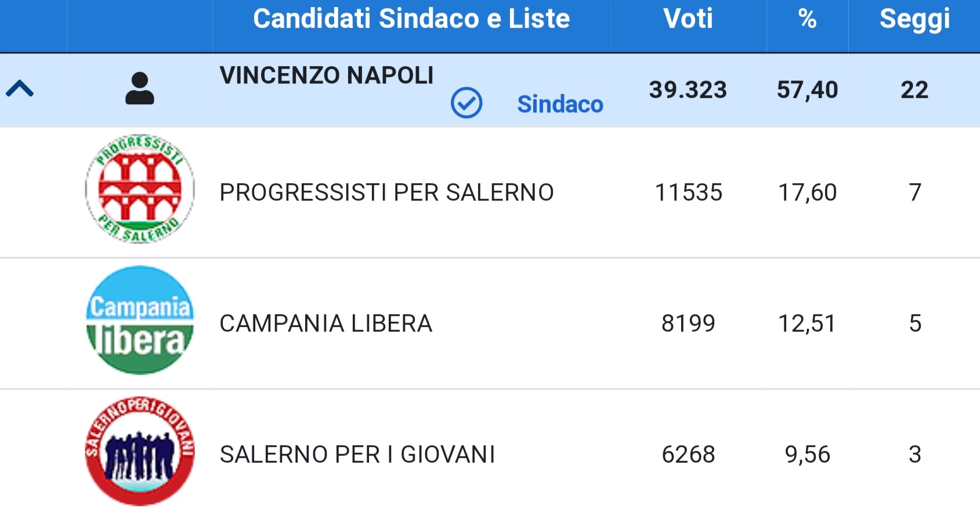980x513 pixels.
Task: Select the PROGRESSISTI PER SALERNO list name
Action: (x=386, y=192)
